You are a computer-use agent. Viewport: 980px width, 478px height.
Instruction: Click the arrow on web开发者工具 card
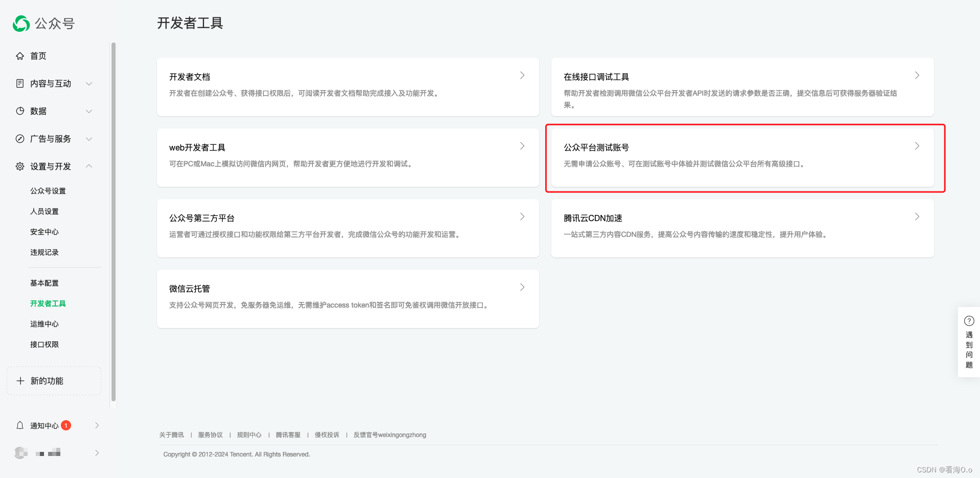pos(522,146)
